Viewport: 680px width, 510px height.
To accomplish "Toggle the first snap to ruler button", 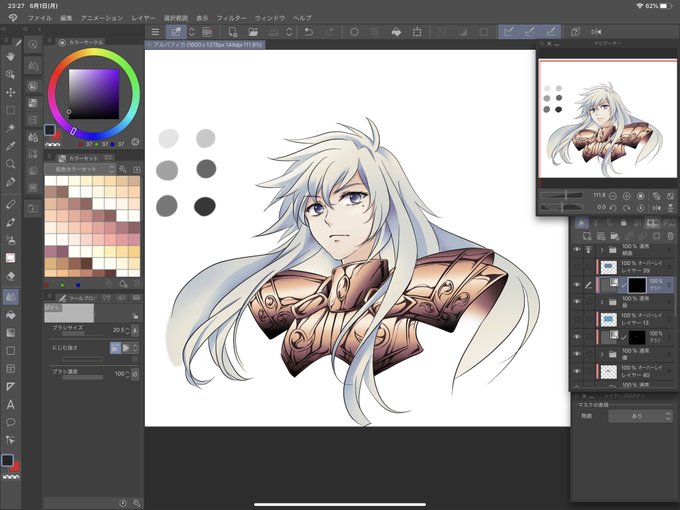I will [x=509, y=32].
